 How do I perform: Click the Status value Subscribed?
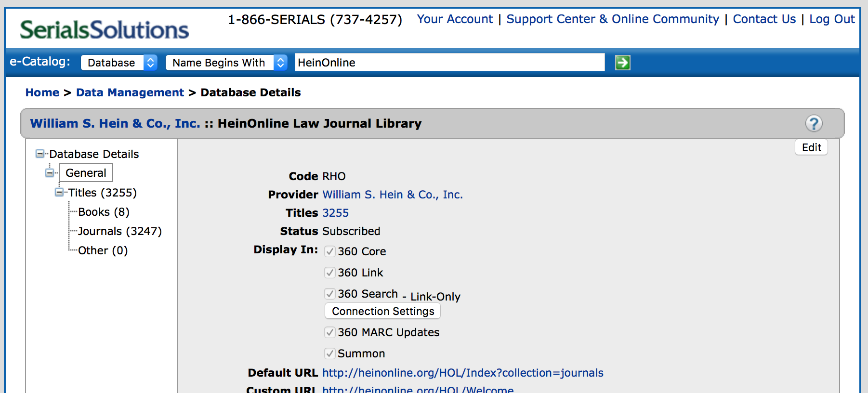pos(351,231)
